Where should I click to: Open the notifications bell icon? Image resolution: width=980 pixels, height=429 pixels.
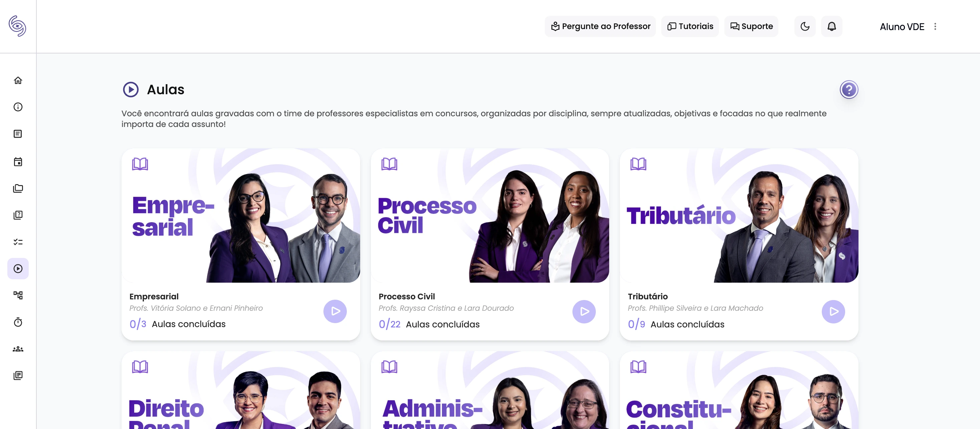[x=831, y=26]
